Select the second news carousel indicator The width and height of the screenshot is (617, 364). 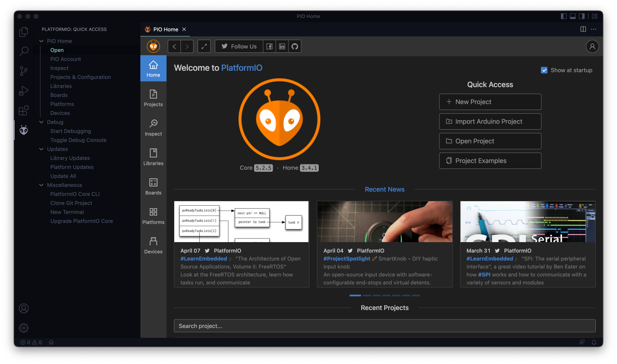click(x=367, y=295)
